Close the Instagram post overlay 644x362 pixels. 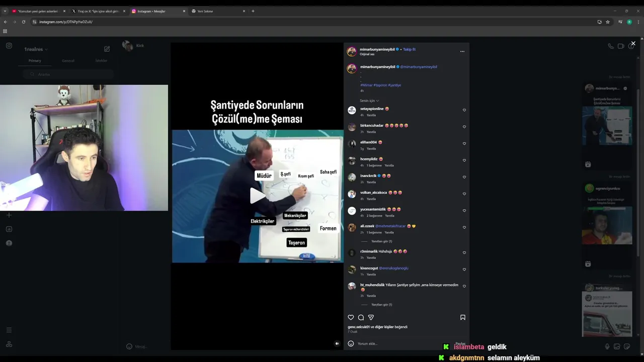click(x=633, y=43)
